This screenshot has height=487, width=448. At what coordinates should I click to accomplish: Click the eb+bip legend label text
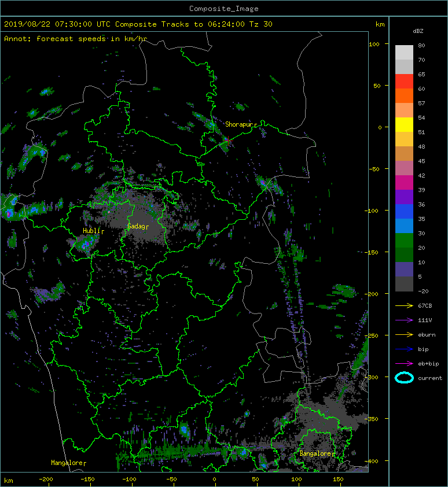(428, 364)
